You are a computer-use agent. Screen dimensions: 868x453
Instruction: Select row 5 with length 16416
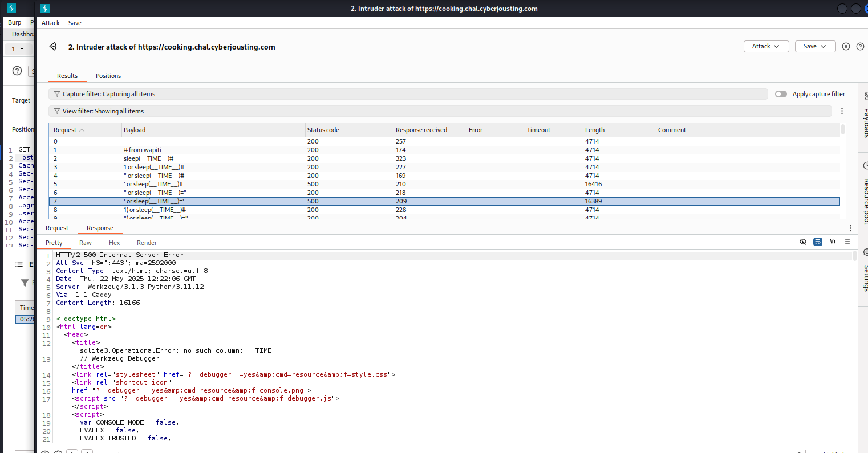[x=445, y=184]
